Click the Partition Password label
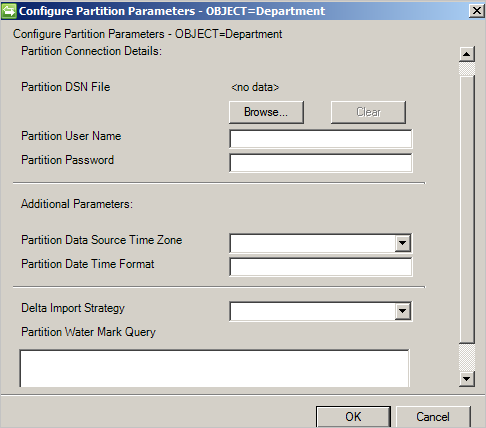486x428 pixels. pos(68,160)
